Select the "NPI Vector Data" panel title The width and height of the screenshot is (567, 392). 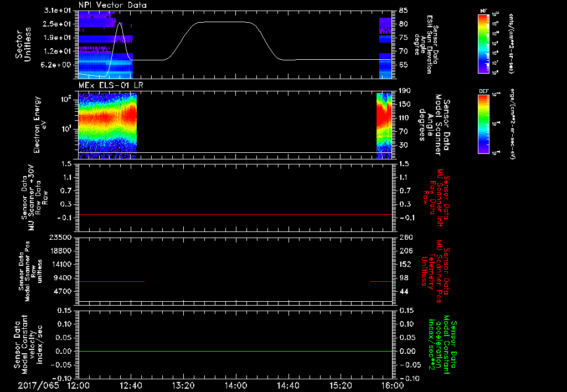click(x=112, y=5)
